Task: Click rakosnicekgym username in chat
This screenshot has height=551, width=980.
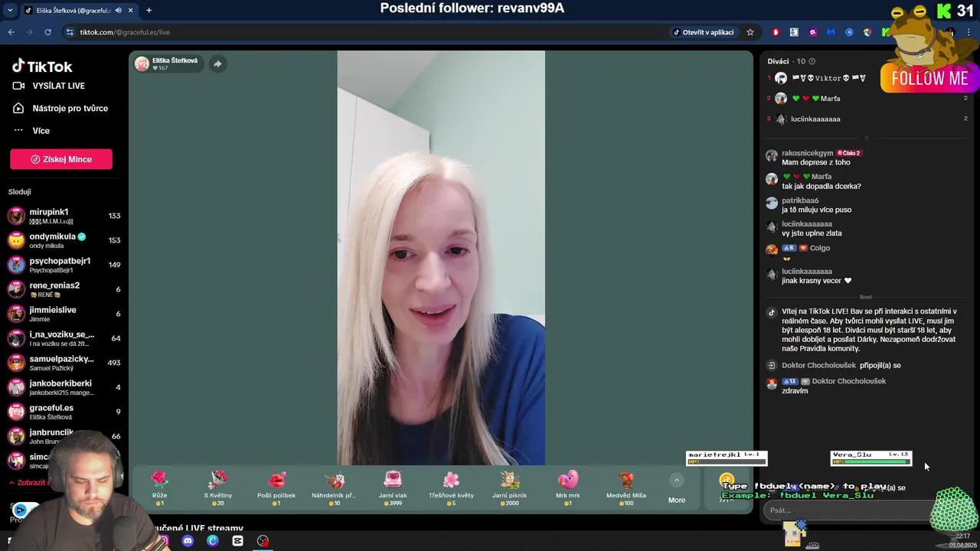Action: pos(807,153)
